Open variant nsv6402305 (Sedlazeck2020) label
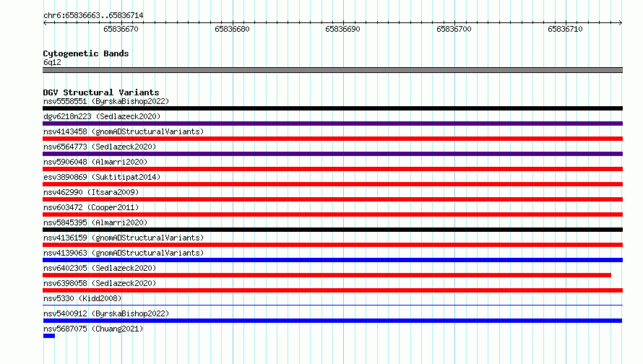The width and height of the screenshot is (643, 364). coord(100,268)
